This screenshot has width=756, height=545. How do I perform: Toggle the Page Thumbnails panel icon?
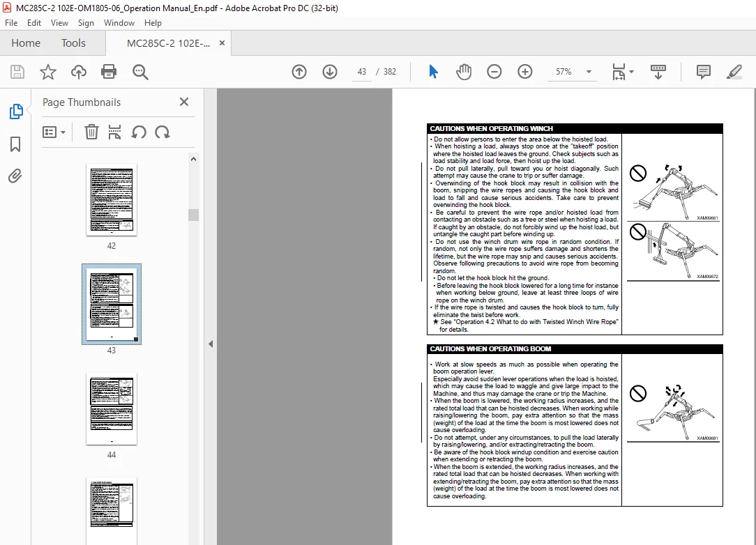pyautogui.click(x=16, y=112)
